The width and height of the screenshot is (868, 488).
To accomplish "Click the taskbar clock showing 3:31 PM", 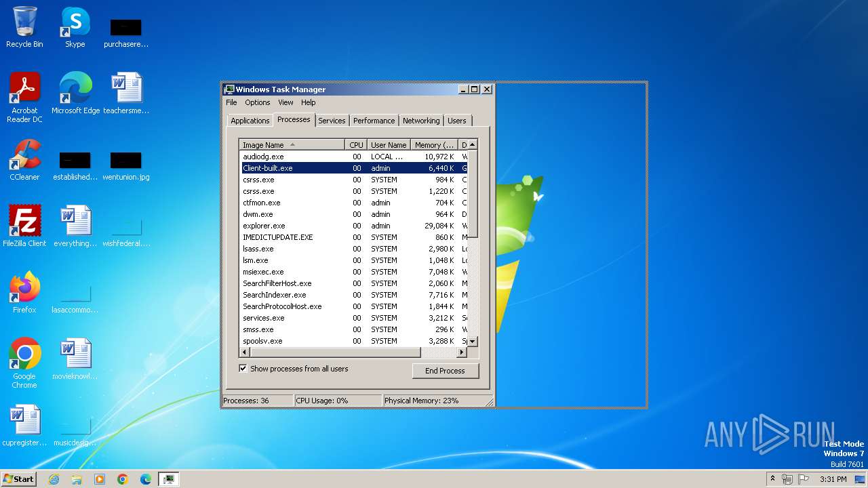I will coord(833,479).
